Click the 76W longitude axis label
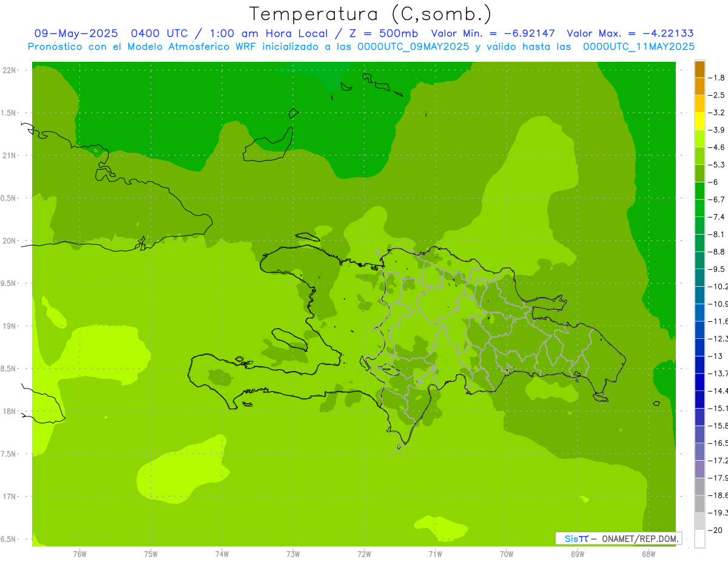Viewport: 728px width, 562px height. [x=79, y=554]
